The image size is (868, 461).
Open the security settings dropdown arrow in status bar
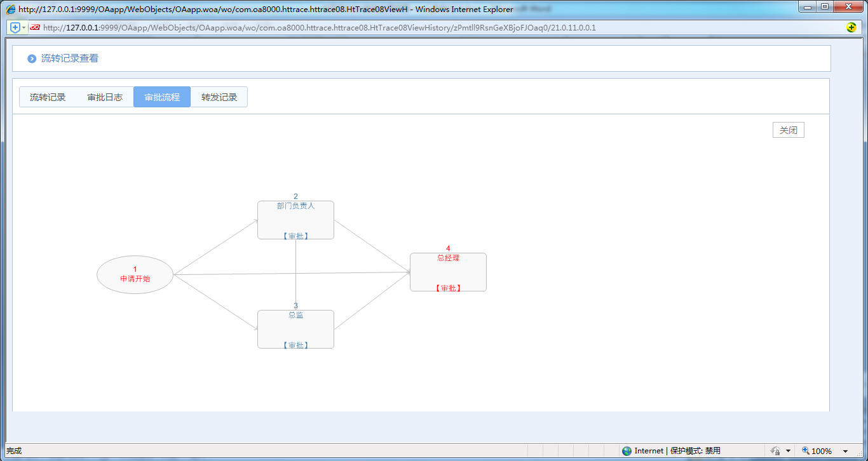787,451
